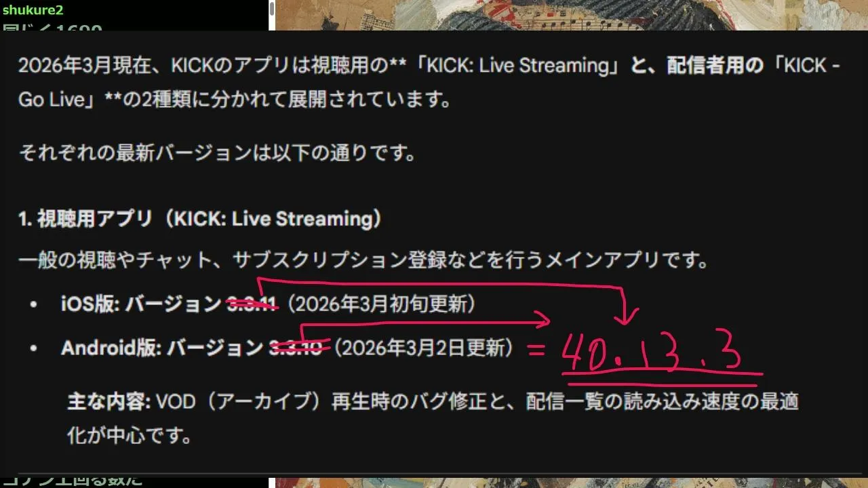Click the chat panel scrollbar thumb
Image resolution: width=868 pixels, height=488 pixels.
tap(272, 8)
